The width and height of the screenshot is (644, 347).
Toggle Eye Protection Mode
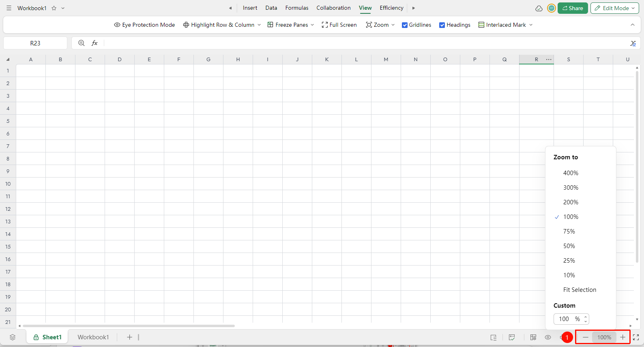click(145, 25)
